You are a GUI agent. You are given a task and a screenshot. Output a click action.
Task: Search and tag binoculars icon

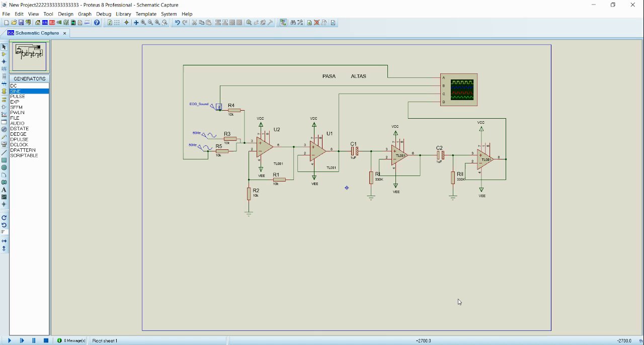coord(293,23)
